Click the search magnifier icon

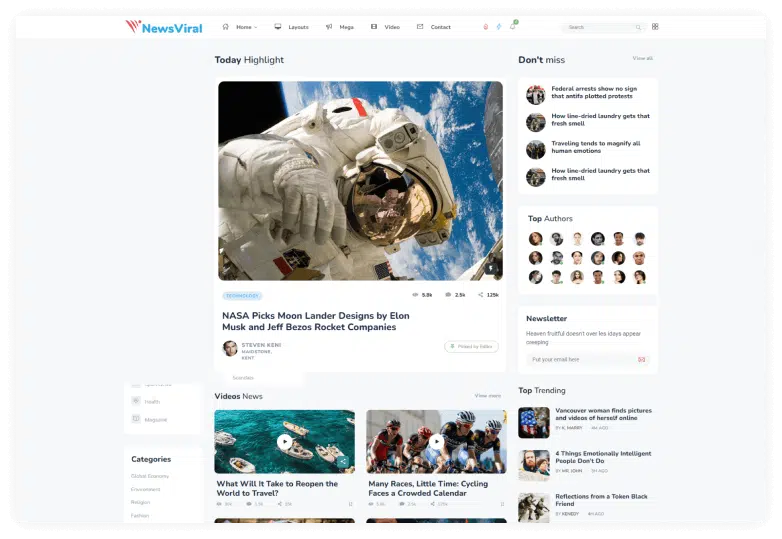click(x=638, y=27)
